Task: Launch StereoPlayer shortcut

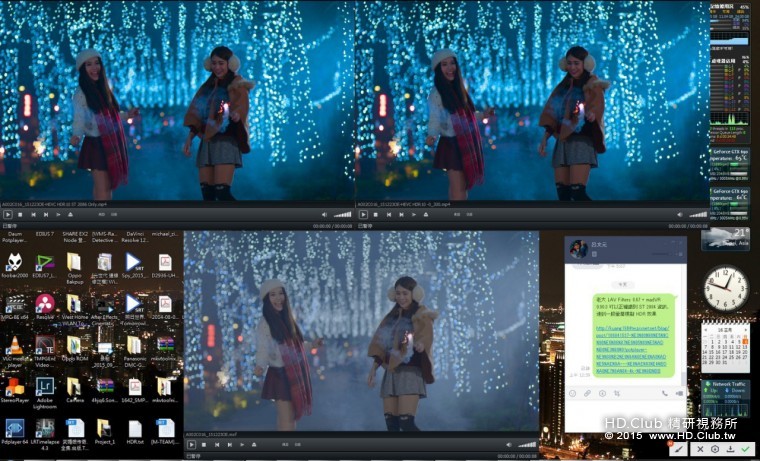Action: click(x=15, y=390)
